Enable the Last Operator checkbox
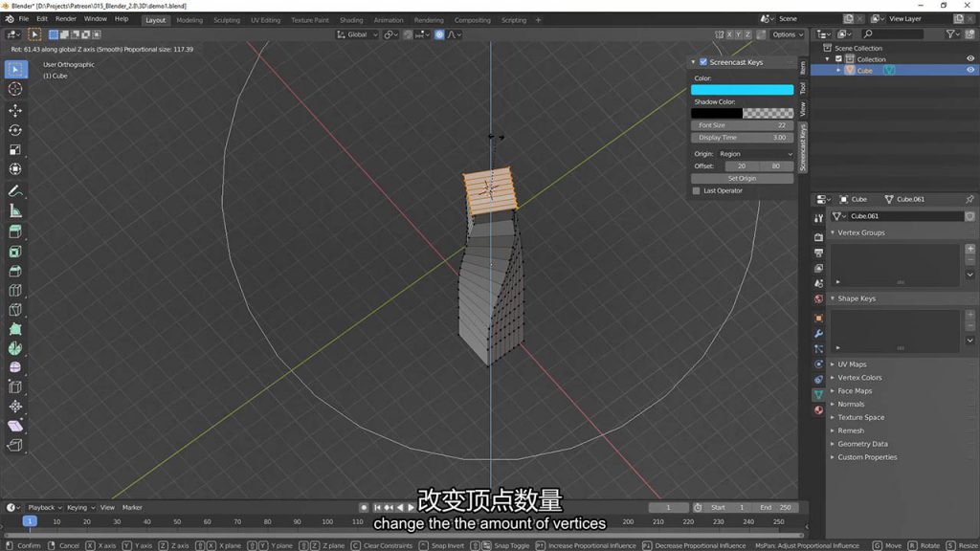This screenshot has height=551, width=980. click(697, 190)
